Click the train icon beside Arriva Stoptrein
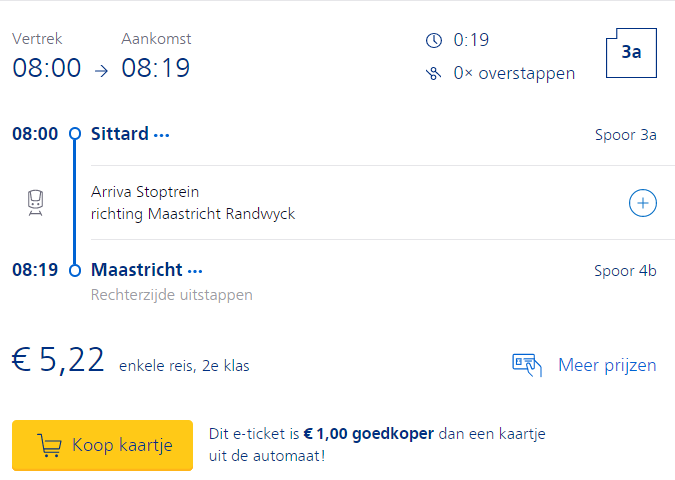Screen dimensions: 675x480 [x=36, y=202]
